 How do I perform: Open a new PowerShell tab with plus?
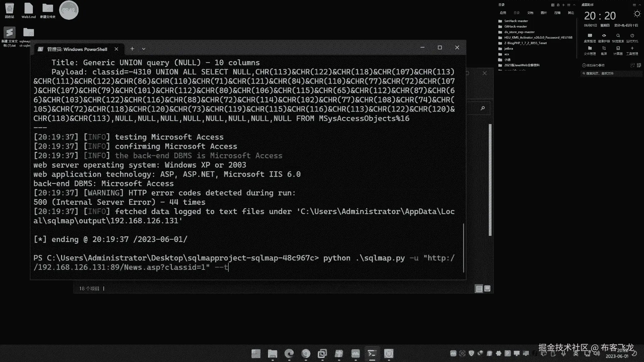tap(132, 49)
